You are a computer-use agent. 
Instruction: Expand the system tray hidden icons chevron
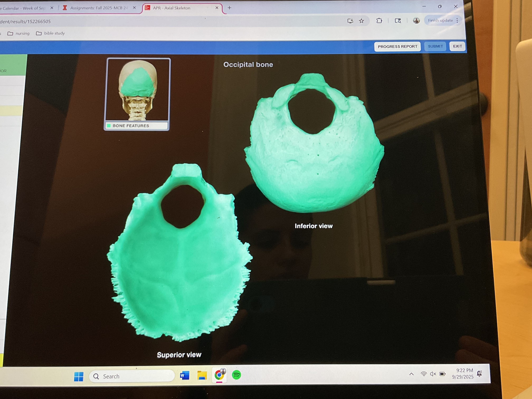pos(411,374)
